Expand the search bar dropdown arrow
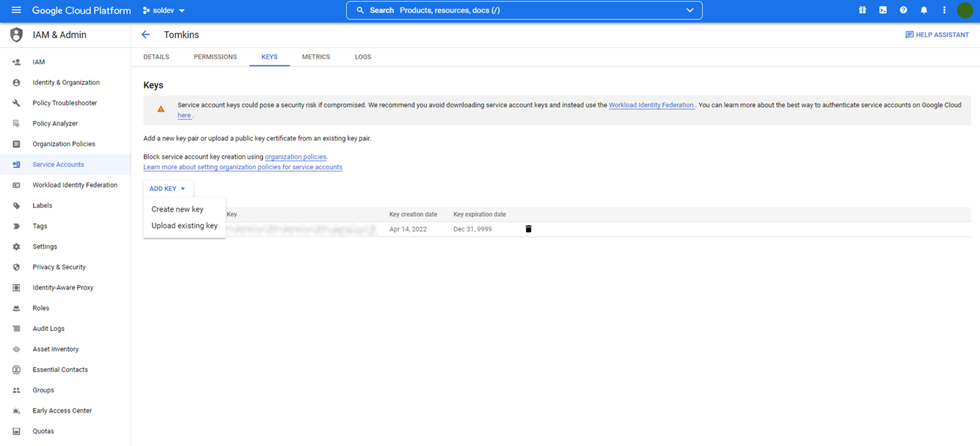 tap(690, 10)
